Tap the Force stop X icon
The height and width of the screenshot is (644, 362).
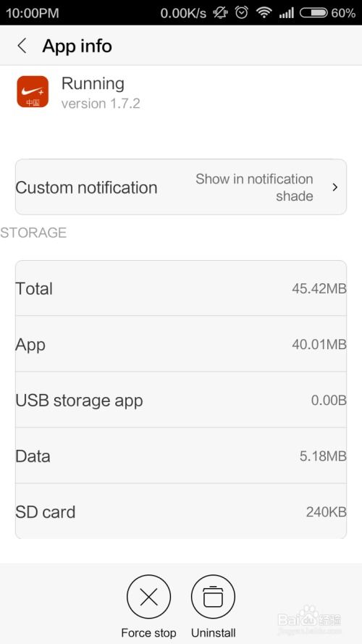(x=148, y=596)
